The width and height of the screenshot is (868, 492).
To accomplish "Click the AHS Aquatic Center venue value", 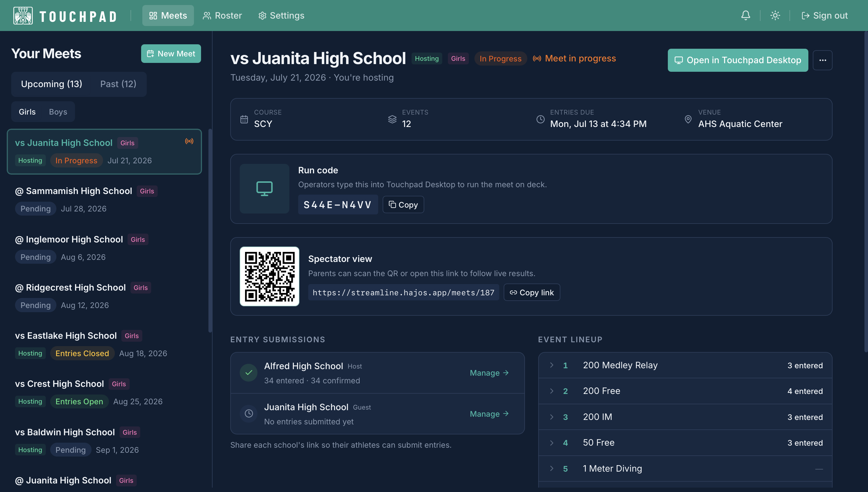I will tap(740, 124).
